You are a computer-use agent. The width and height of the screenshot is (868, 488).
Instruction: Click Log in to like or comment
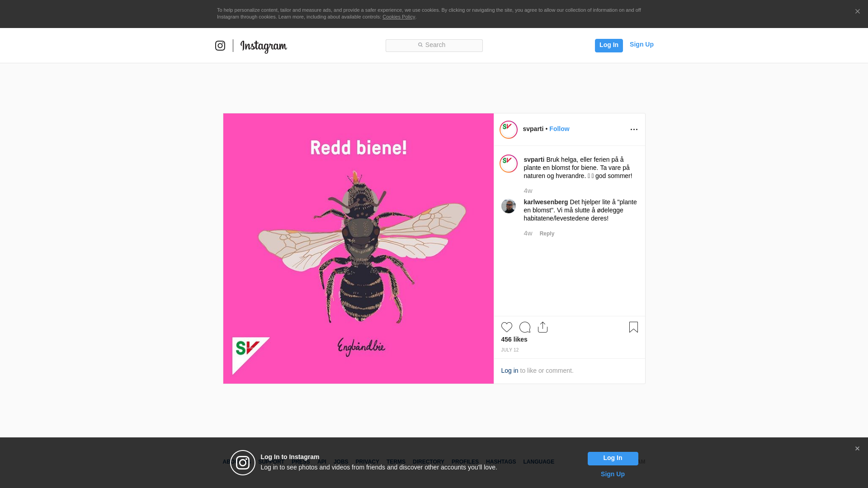[x=509, y=371]
